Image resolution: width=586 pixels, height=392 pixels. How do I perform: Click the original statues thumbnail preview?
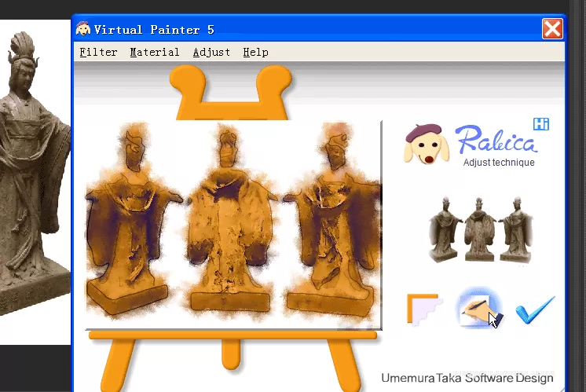point(481,229)
